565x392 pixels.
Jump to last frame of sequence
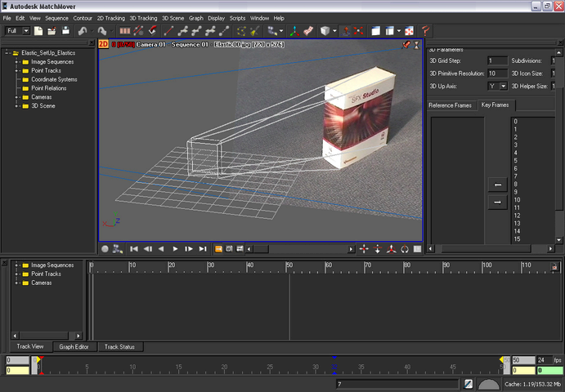coord(203,249)
